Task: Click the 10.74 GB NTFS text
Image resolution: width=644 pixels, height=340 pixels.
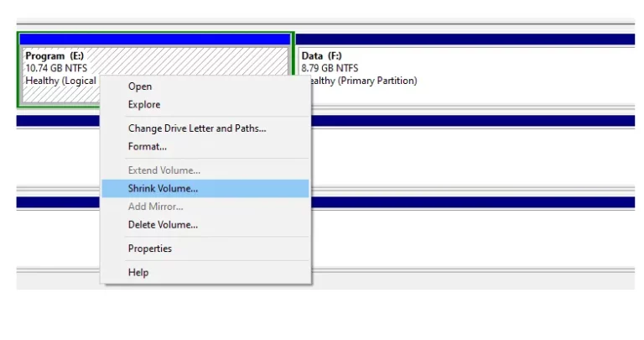Action: [x=56, y=68]
